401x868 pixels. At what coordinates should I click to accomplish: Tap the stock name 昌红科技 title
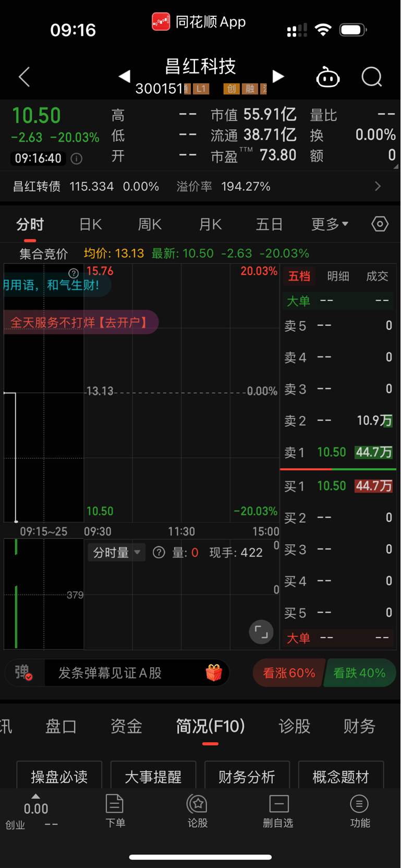(x=201, y=66)
